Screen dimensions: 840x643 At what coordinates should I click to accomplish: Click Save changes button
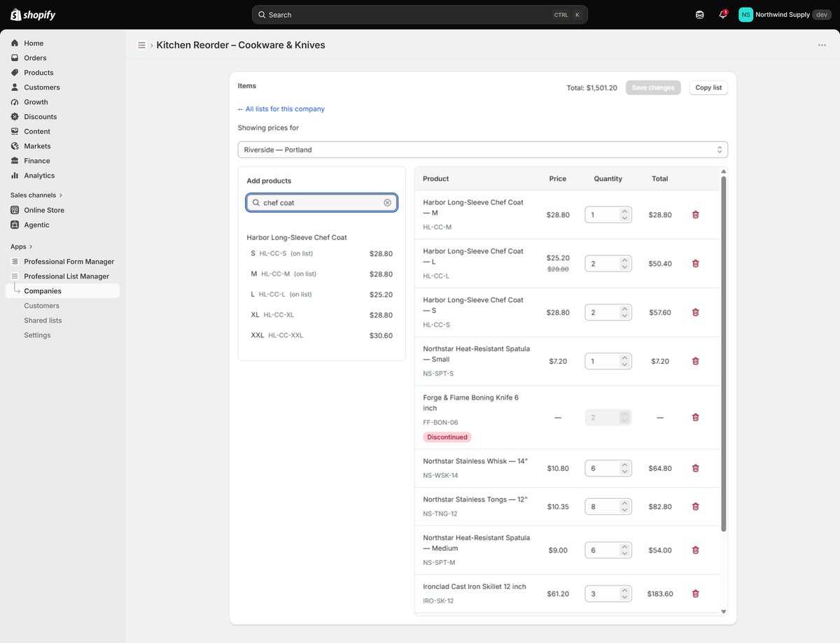(653, 87)
